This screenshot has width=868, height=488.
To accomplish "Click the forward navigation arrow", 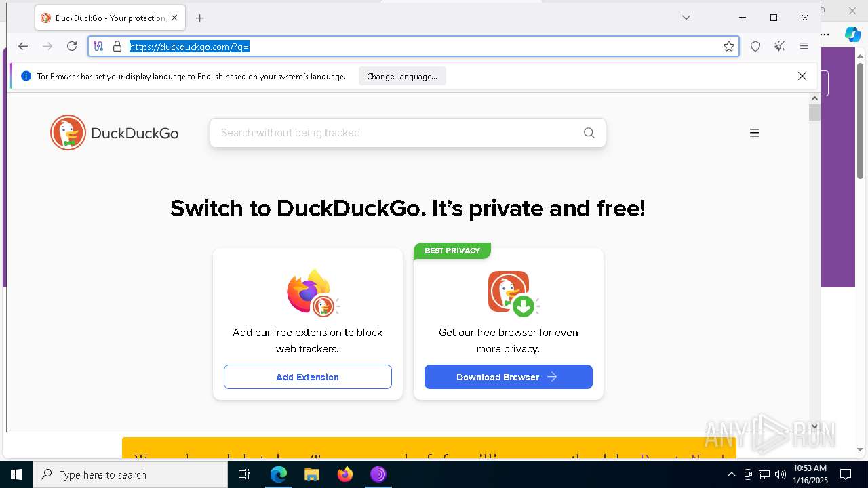I will point(47,46).
